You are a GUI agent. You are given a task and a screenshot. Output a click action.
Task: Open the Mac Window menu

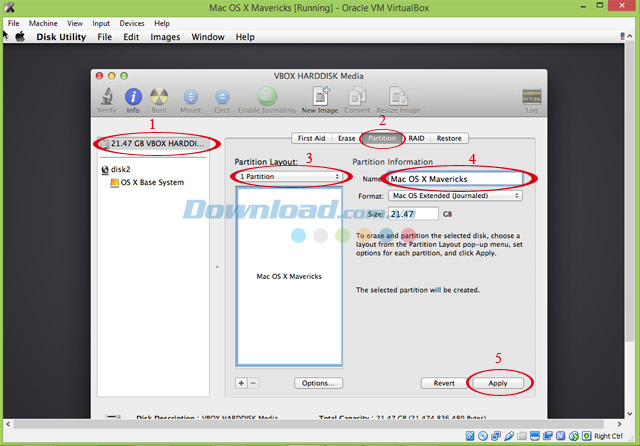point(208,37)
